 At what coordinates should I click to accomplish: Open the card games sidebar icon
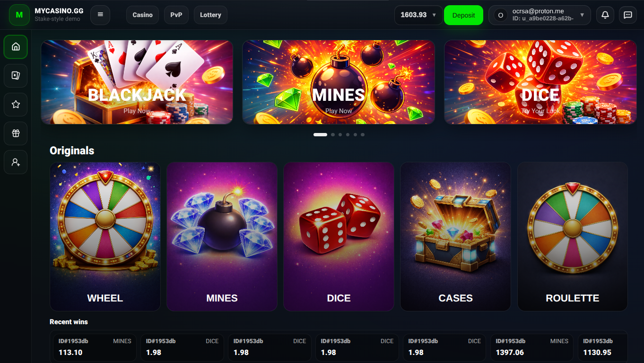pyautogui.click(x=16, y=76)
